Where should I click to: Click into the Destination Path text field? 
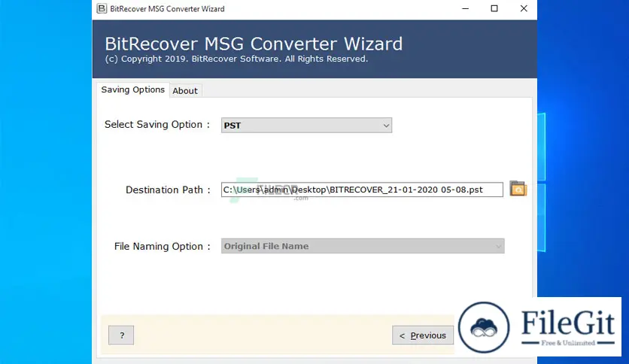coord(362,190)
